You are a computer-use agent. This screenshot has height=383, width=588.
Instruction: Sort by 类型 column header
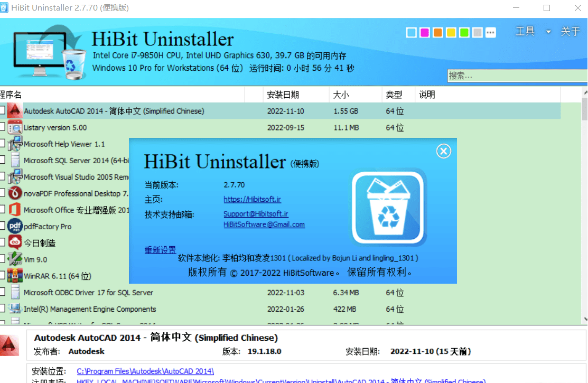coord(399,95)
